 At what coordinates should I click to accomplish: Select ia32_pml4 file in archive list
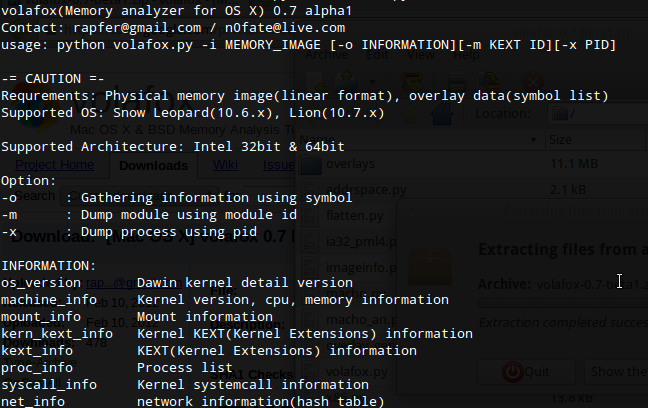click(361, 242)
